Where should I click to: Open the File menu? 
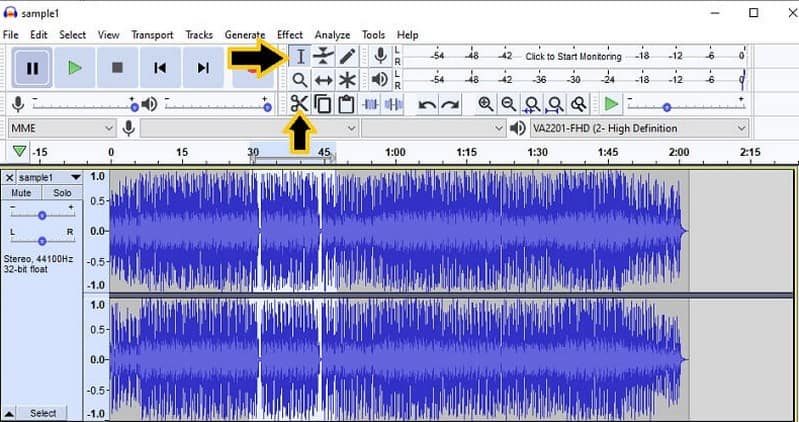click(x=11, y=35)
